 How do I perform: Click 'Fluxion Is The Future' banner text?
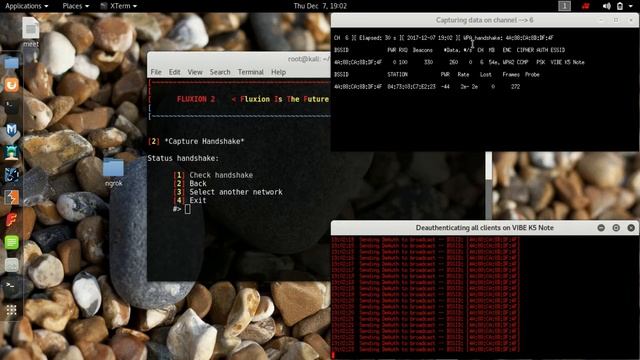point(284,99)
